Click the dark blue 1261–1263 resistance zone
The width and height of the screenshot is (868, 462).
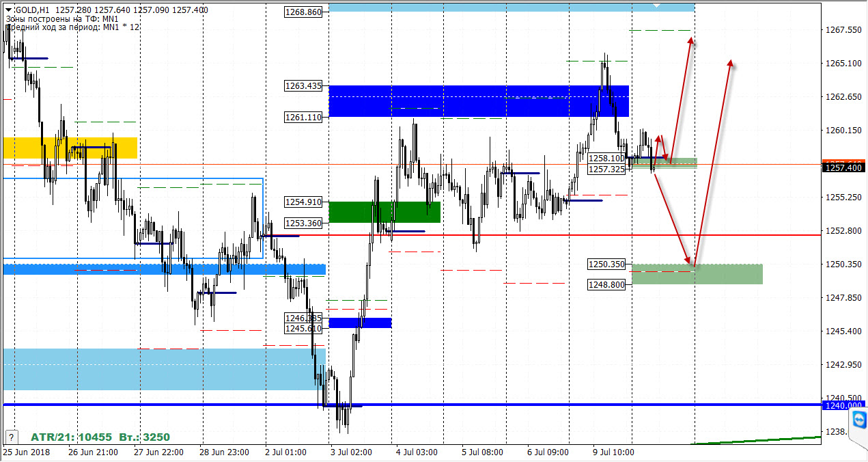[479, 101]
